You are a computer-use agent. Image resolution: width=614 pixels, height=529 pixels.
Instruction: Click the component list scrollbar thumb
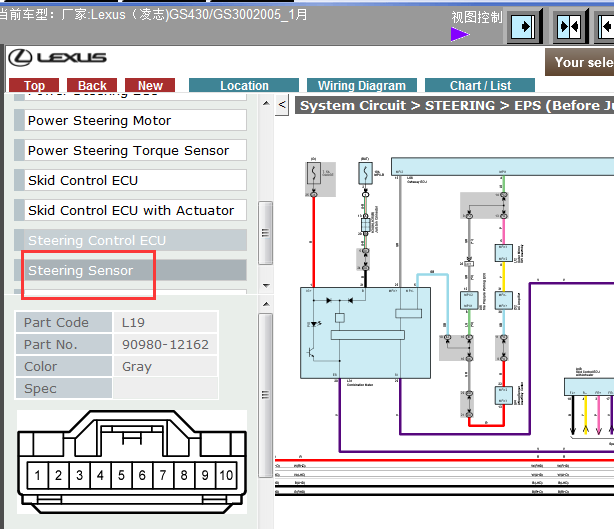point(265,233)
